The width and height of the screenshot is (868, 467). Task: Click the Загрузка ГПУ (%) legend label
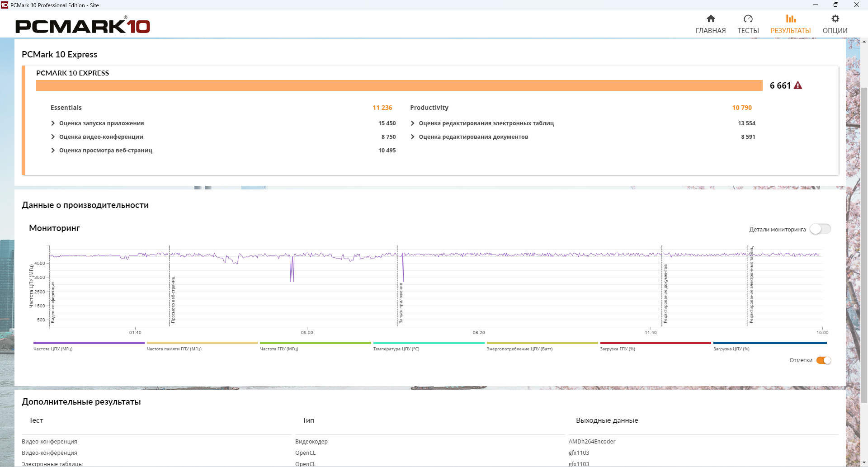click(618, 349)
